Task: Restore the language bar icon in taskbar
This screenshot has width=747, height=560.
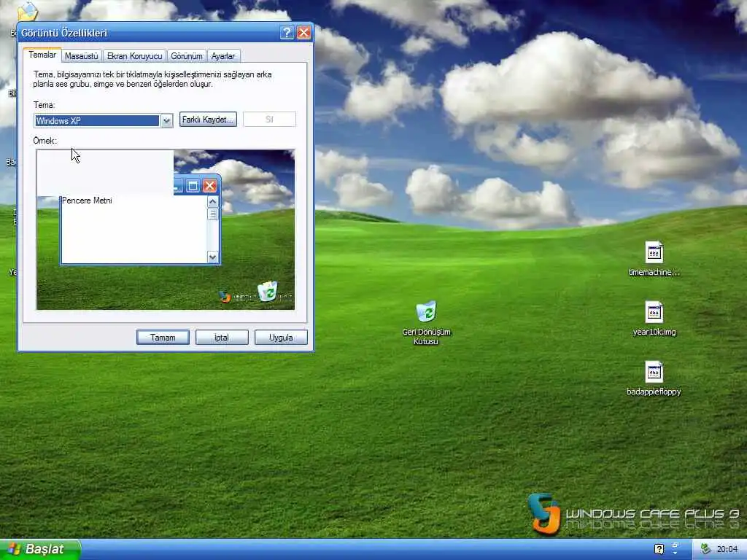Action: click(x=676, y=545)
